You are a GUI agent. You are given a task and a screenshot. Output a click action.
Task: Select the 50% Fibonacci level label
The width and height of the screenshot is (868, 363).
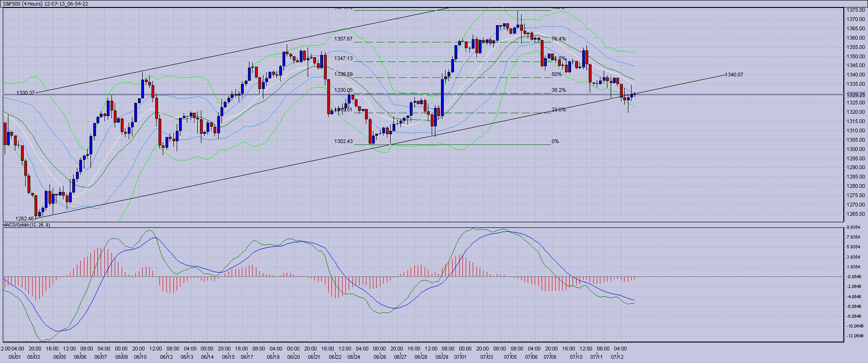(557, 74)
